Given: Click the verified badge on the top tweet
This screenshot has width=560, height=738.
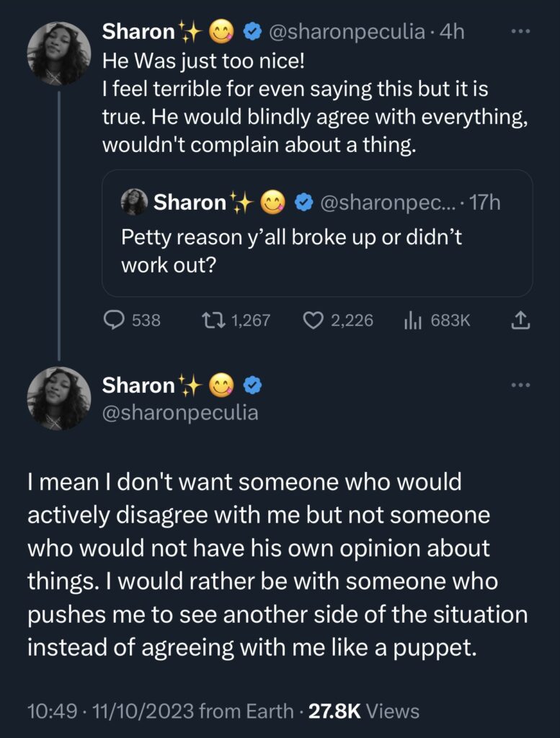Looking at the screenshot, I should (x=252, y=32).
